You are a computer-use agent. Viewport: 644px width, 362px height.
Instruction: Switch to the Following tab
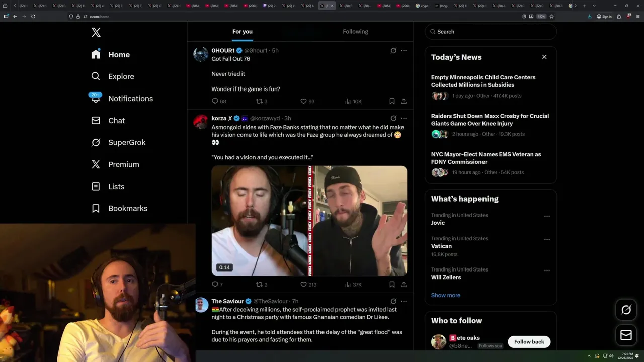(x=355, y=32)
